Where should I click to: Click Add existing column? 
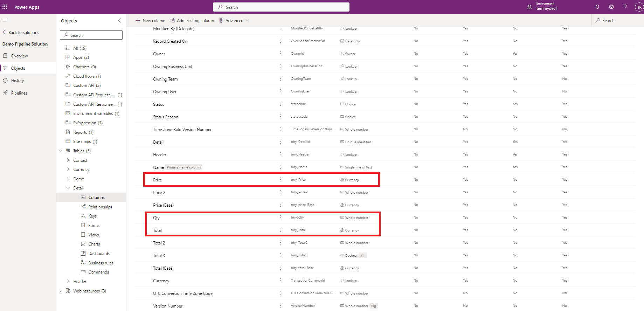pos(192,21)
